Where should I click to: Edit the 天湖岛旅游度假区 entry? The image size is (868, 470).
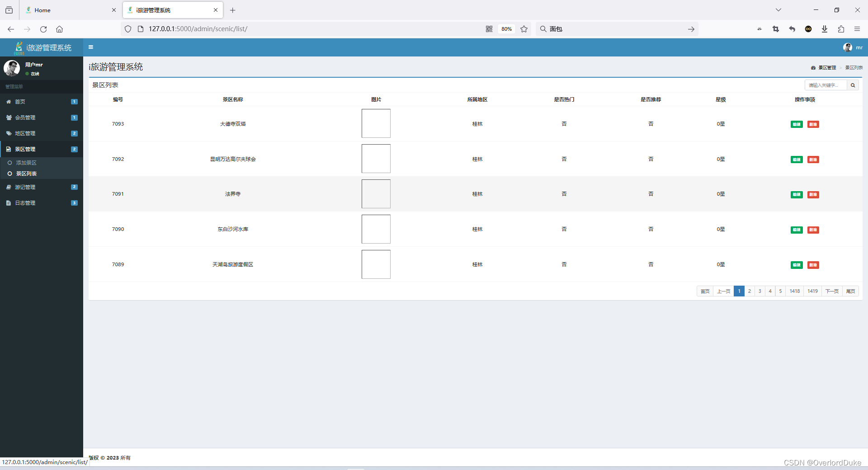(x=797, y=265)
